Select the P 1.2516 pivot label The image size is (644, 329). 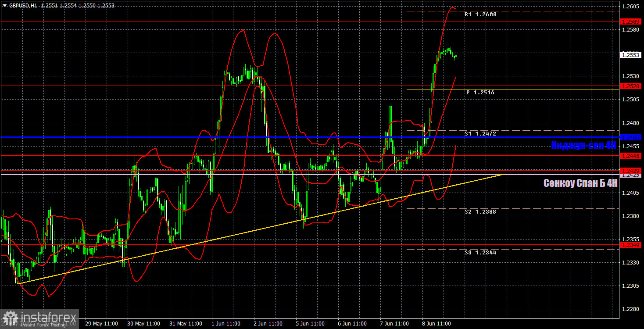tap(480, 93)
